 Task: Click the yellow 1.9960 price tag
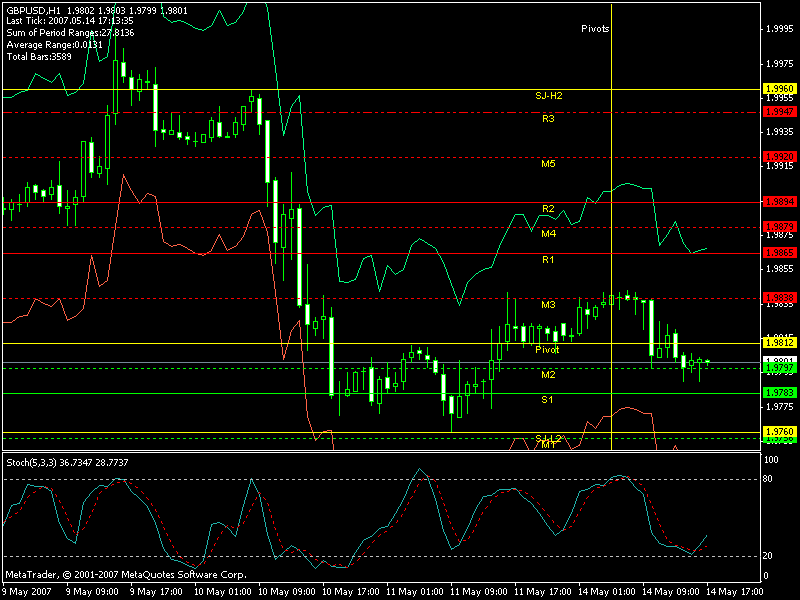point(779,89)
